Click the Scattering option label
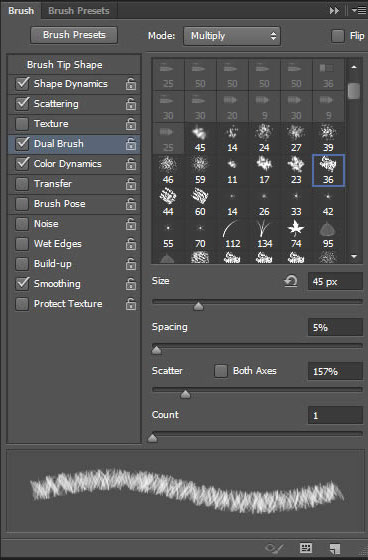The image size is (368, 560). (x=56, y=104)
